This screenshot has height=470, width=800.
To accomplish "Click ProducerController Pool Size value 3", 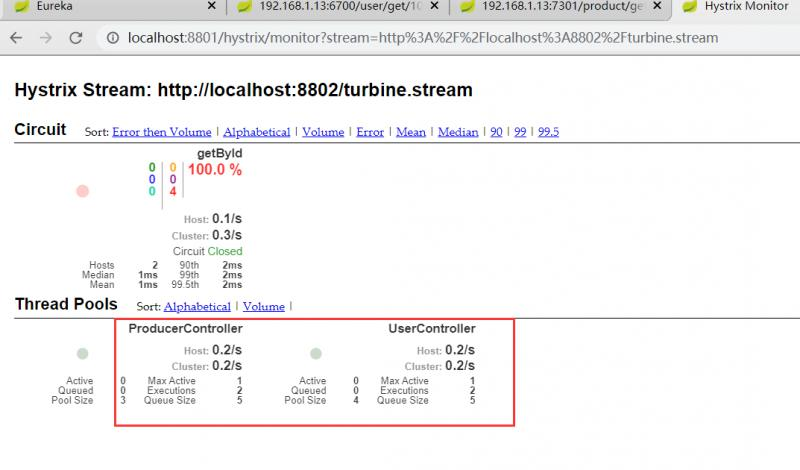I will (x=123, y=400).
